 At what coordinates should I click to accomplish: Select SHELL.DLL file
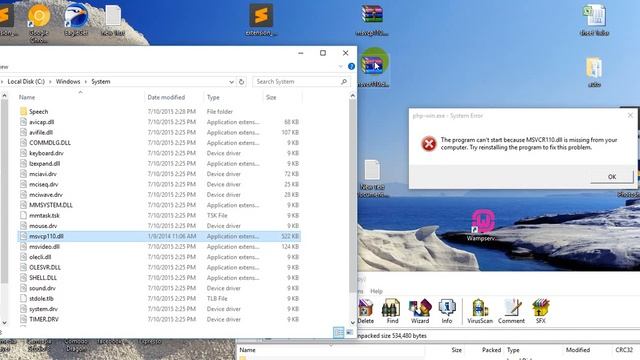coord(43,278)
